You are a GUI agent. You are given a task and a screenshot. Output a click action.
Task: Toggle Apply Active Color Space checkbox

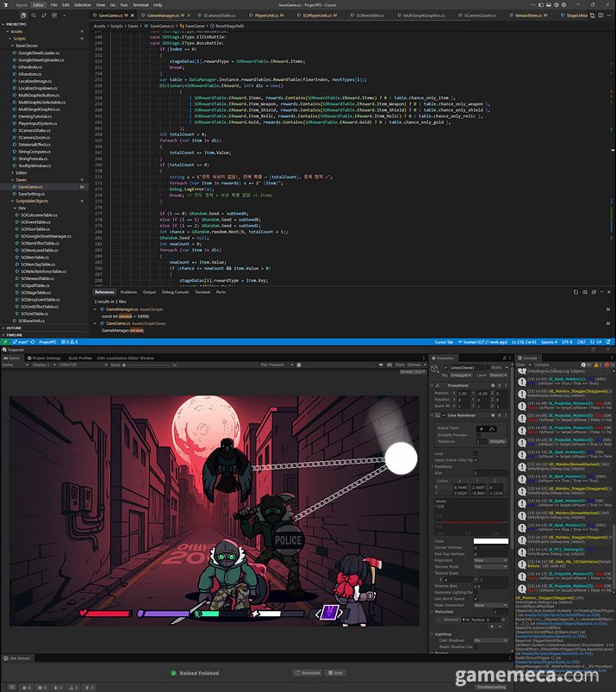[x=476, y=460]
